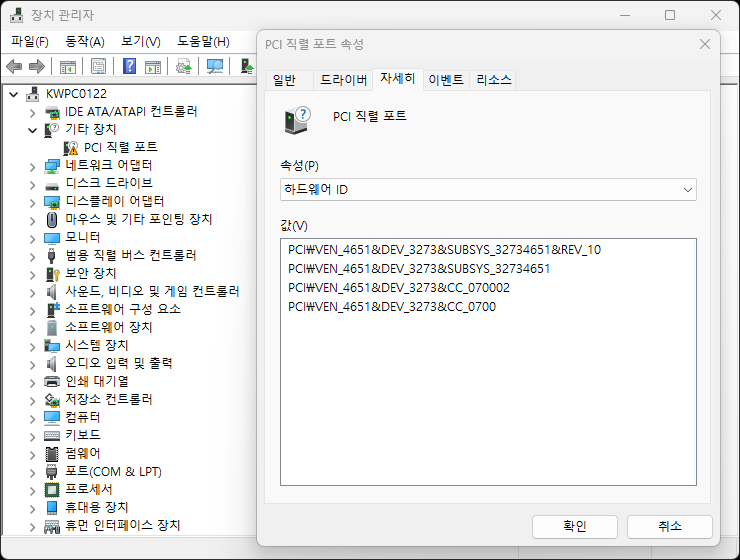Click the Back arrow toolbar icon

pos(14,67)
